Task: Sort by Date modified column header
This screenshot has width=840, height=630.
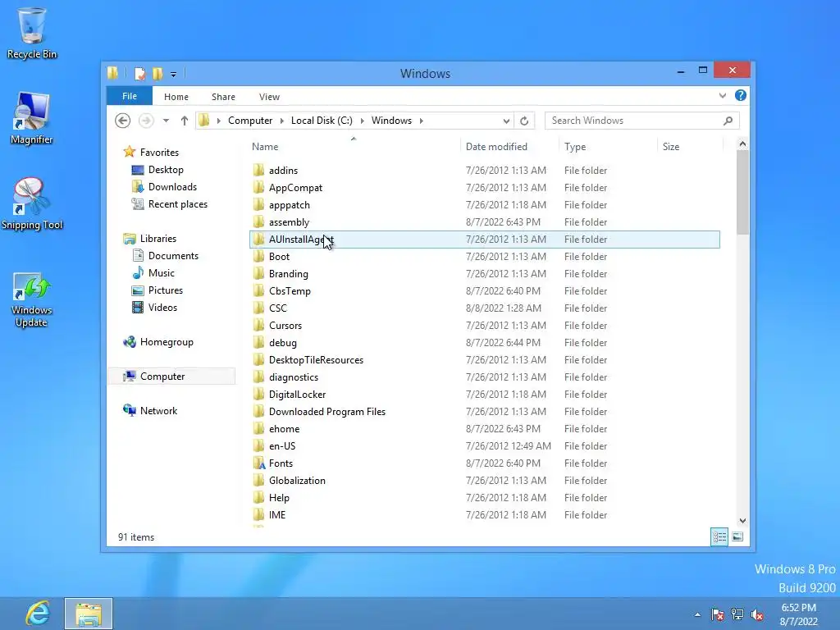Action: click(509, 147)
